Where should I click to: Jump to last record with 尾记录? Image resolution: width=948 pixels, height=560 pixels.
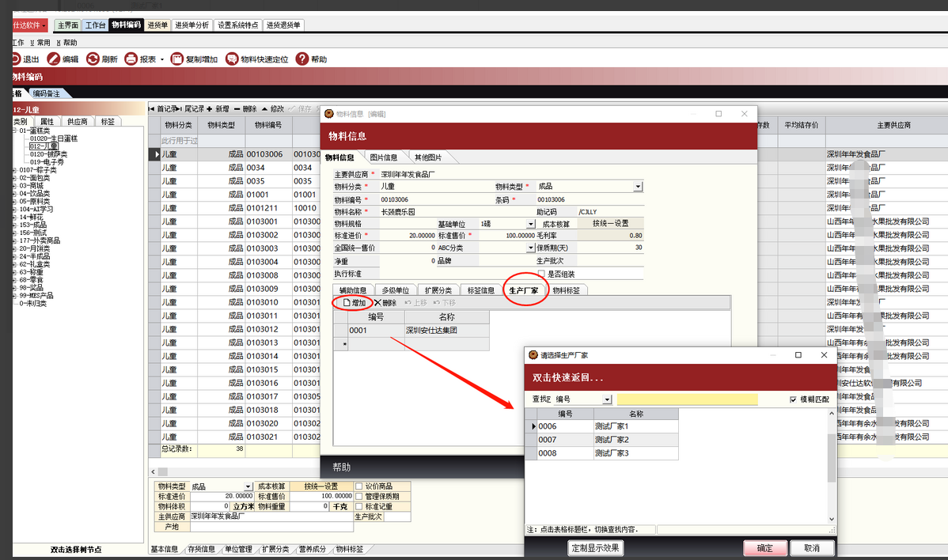[191, 108]
